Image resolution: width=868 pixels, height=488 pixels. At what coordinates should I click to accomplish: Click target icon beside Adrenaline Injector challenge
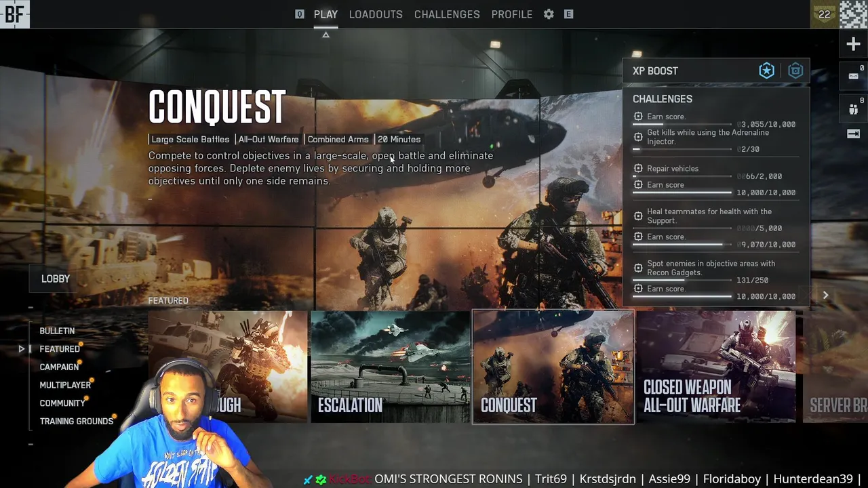pyautogui.click(x=637, y=137)
